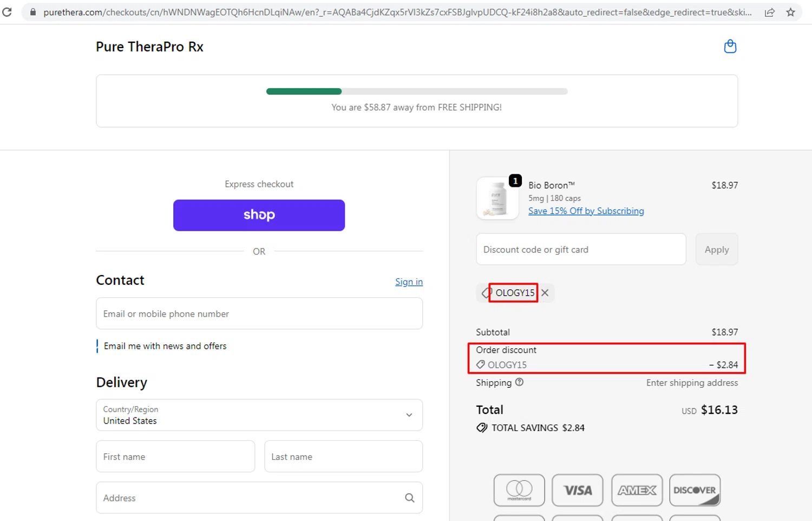Open the shopping bag cart icon
812x521 pixels.
(x=730, y=47)
